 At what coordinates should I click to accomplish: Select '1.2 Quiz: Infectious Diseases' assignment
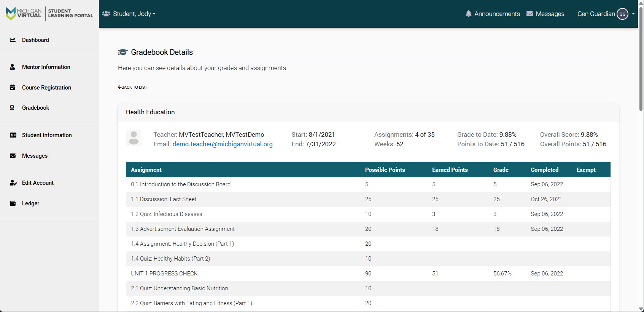pos(167,214)
